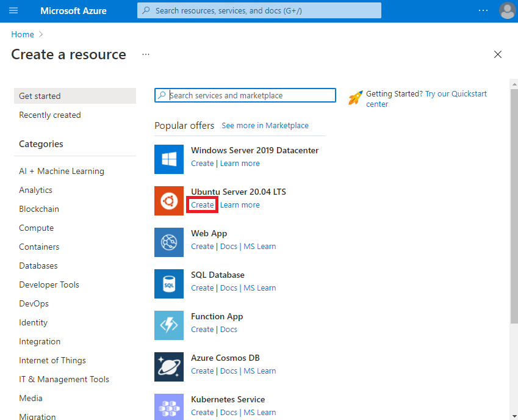Screen dimensions: 518x420
Task: Open DevOps category
Action: tap(34, 303)
